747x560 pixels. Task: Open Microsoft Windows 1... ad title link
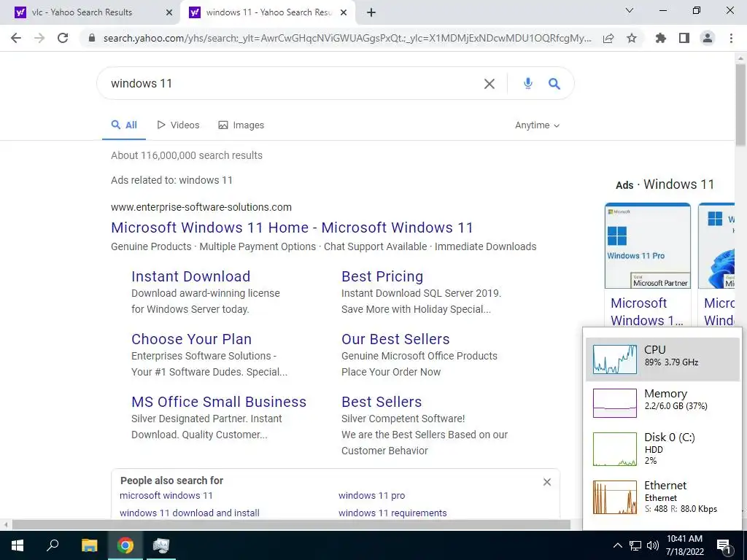click(x=647, y=312)
